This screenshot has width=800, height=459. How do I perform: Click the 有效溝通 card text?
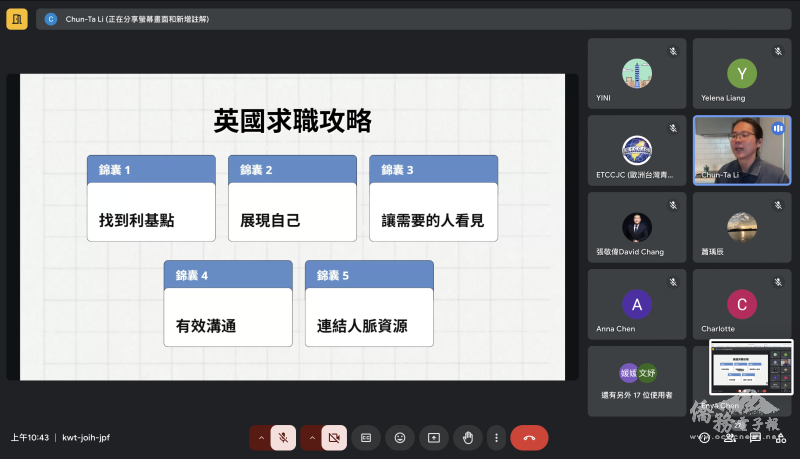coord(206,326)
